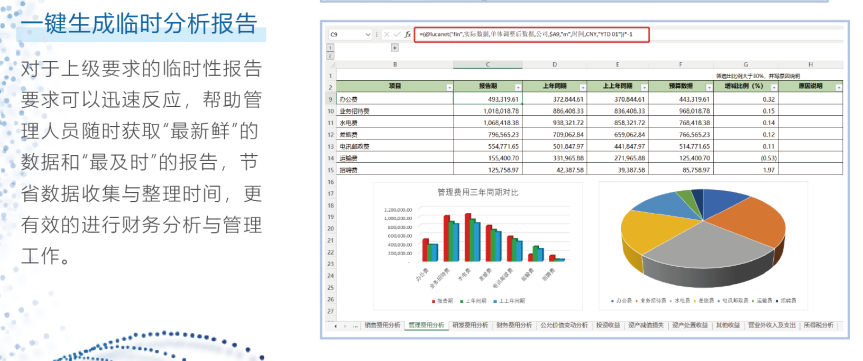Select cell with 125,758.97

click(488, 169)
